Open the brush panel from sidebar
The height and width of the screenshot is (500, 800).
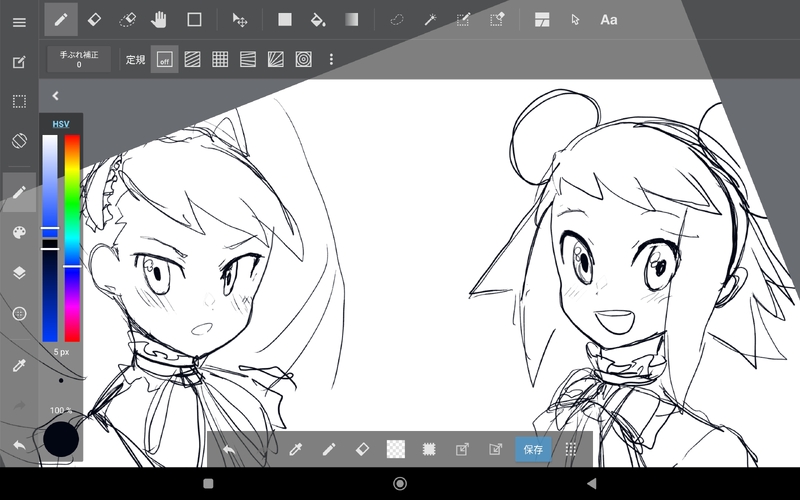(x=19, y=192)
